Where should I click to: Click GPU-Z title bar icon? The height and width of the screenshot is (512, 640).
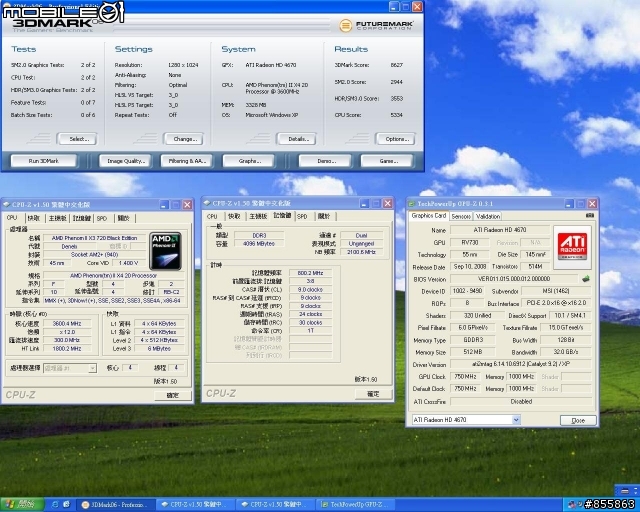tap(411, 203)
